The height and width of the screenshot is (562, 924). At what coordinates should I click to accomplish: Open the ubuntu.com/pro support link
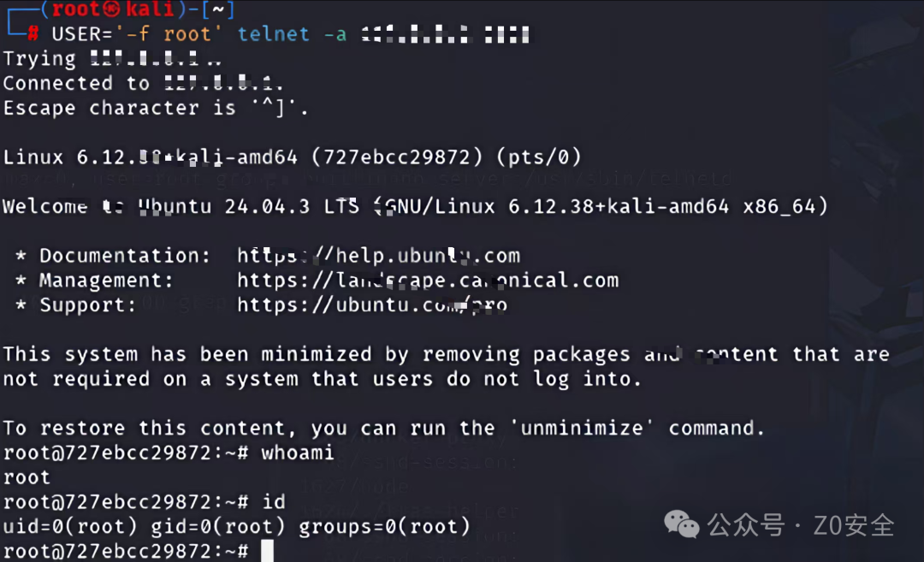pyautogui.click(x=371, y=305)
